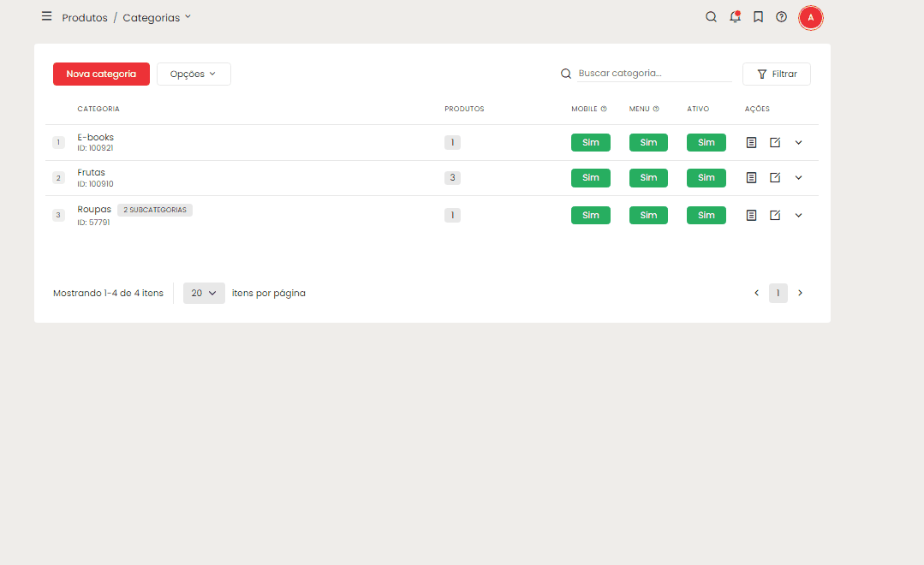Focus the Buscar categoria search field
924x565 pixels.
(x=653, y=74)
